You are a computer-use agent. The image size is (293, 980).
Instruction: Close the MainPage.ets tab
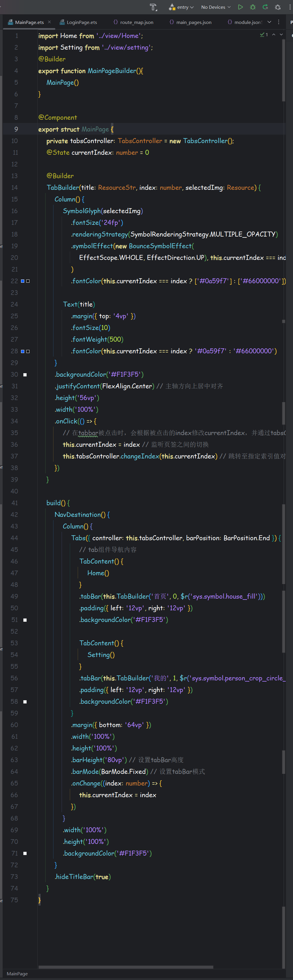click(49, 22)
